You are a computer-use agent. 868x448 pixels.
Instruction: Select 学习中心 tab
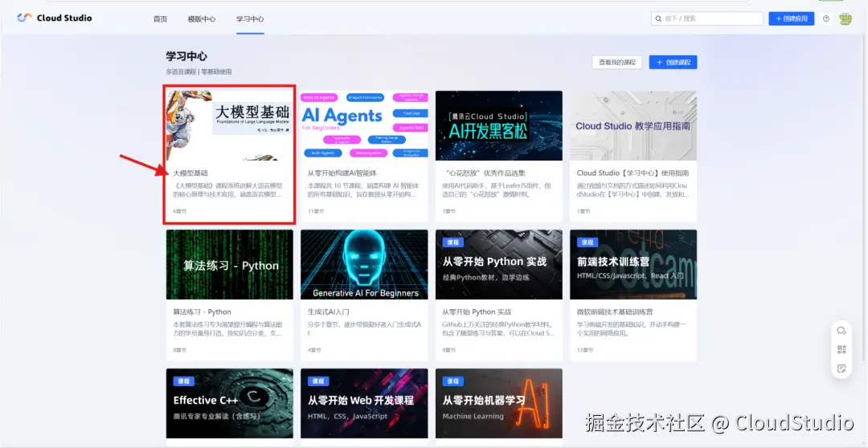250,18
